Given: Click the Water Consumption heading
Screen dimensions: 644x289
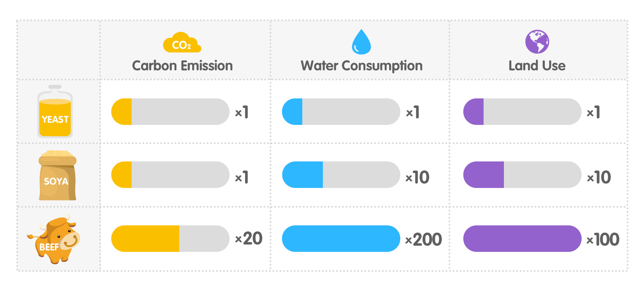Looking at the screenshot, I should [x=361, y=66].
